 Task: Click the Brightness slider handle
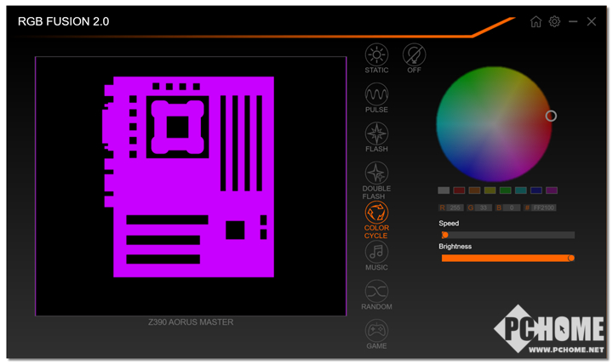[x=571, y=258]
